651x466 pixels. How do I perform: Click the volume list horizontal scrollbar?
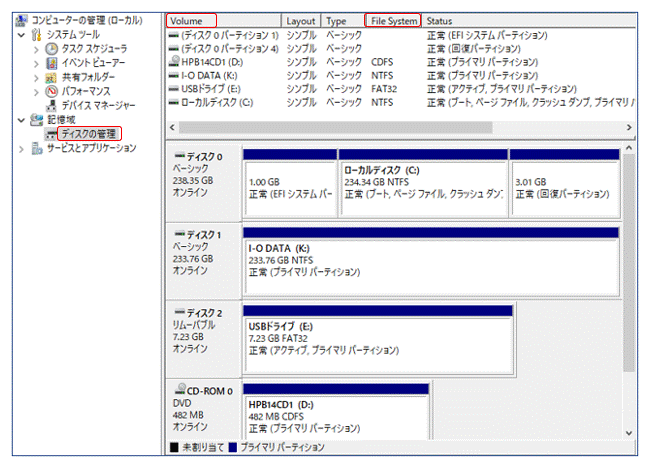coord(400,127)
